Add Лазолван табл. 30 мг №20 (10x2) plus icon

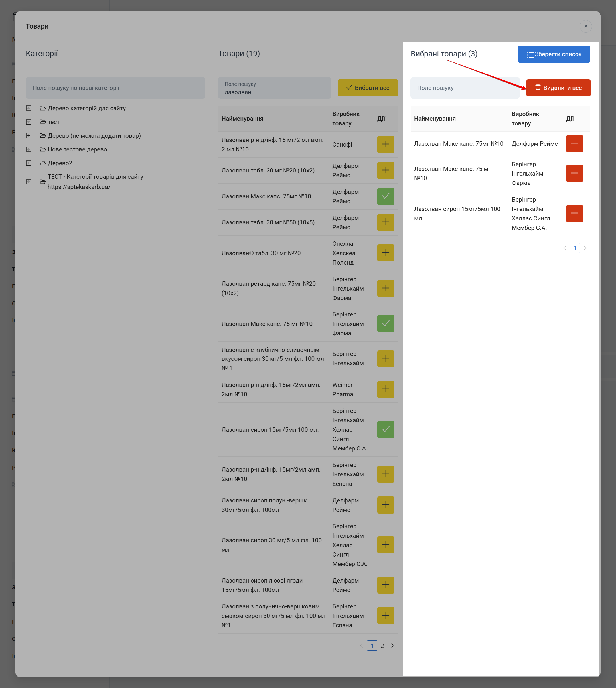pos(386,170)
